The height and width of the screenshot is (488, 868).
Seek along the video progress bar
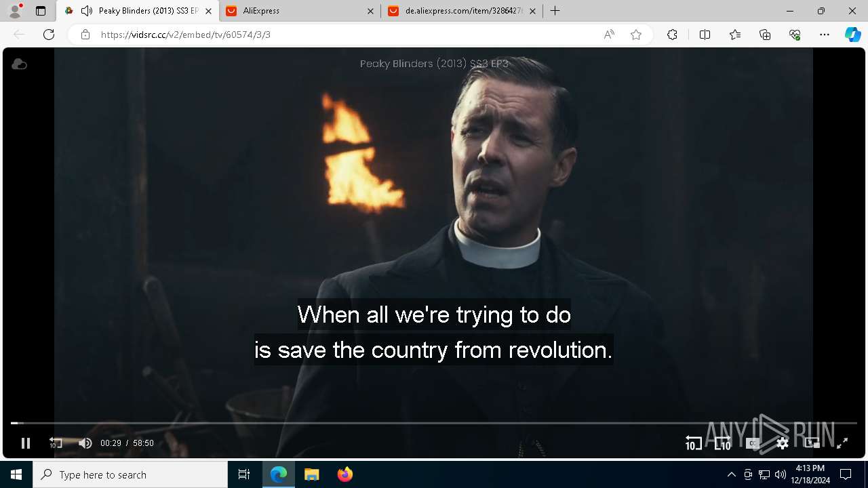(x=434, y=423)
